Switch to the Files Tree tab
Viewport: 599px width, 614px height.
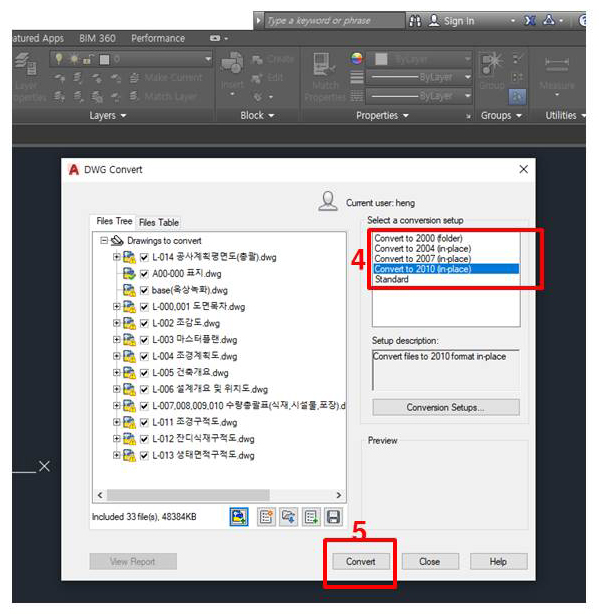114,221
